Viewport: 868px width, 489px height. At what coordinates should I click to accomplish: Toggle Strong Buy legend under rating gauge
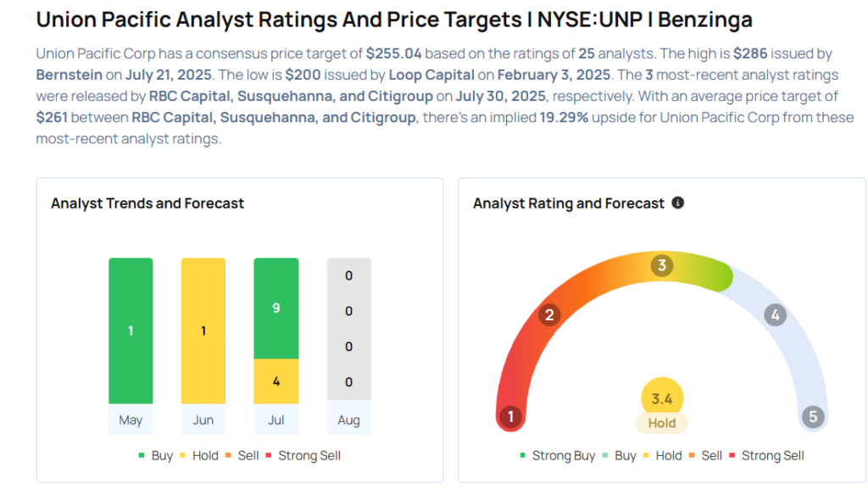point(557,456)
